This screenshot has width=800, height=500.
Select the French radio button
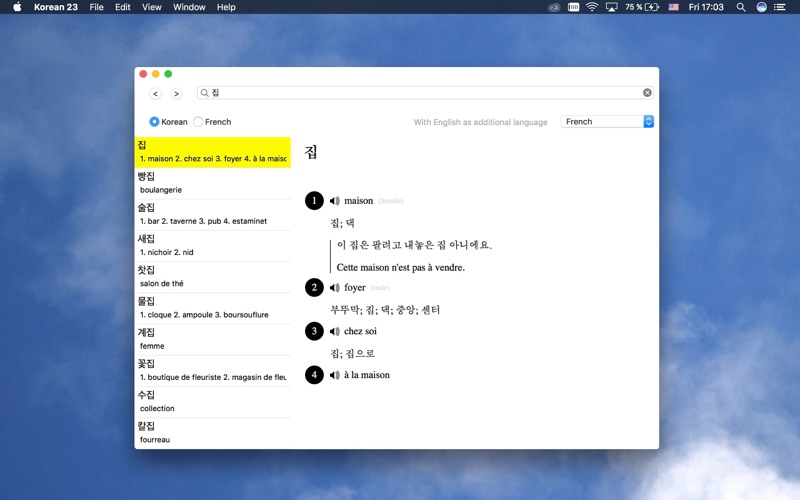coord(198,122)
